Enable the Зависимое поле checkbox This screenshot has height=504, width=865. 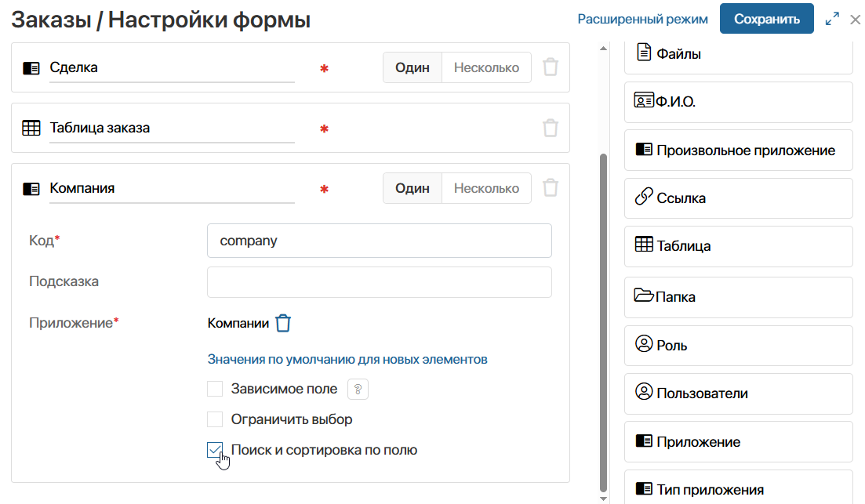(x=215, y=389)
